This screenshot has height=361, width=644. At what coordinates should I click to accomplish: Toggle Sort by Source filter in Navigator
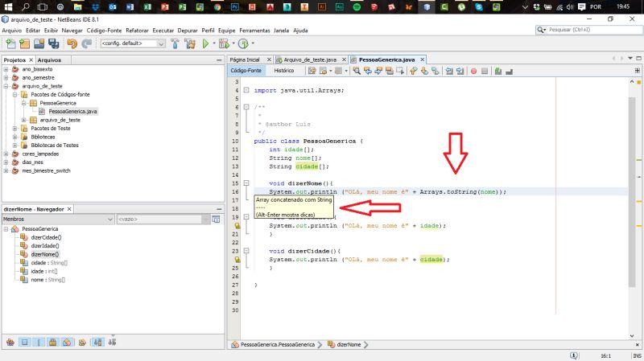coord(112,343)
